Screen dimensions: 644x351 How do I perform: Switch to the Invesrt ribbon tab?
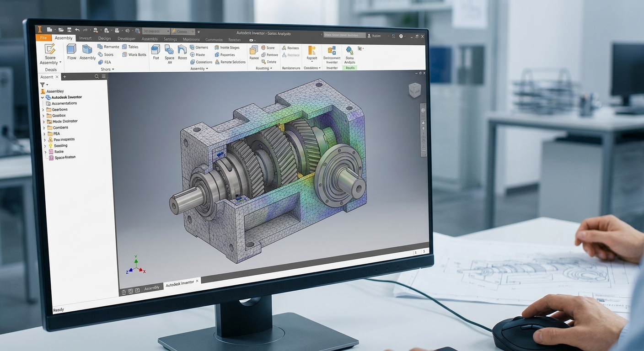pyautogui.click(x=85, y=38)
